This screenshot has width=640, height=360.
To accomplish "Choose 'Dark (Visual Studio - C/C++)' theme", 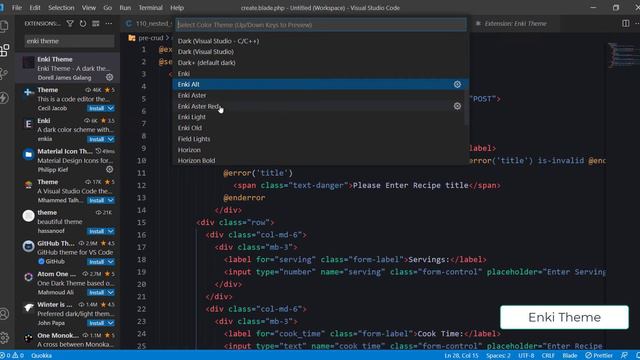I will coord(321,41).
